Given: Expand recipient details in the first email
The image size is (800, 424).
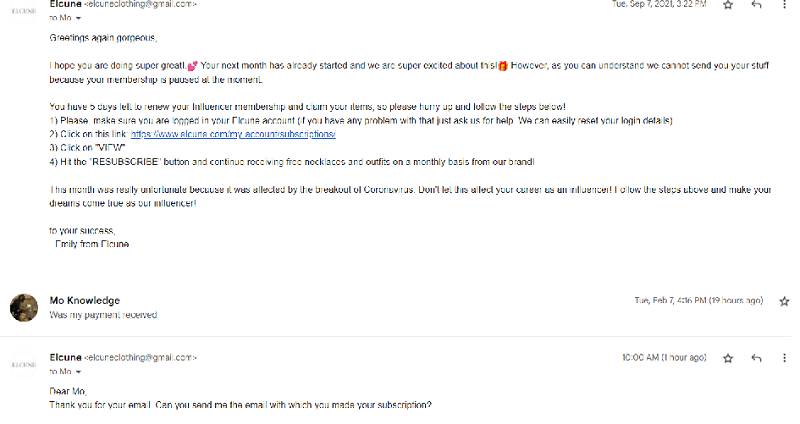Looking at the screenshot, I should click(x=78, y=18).
